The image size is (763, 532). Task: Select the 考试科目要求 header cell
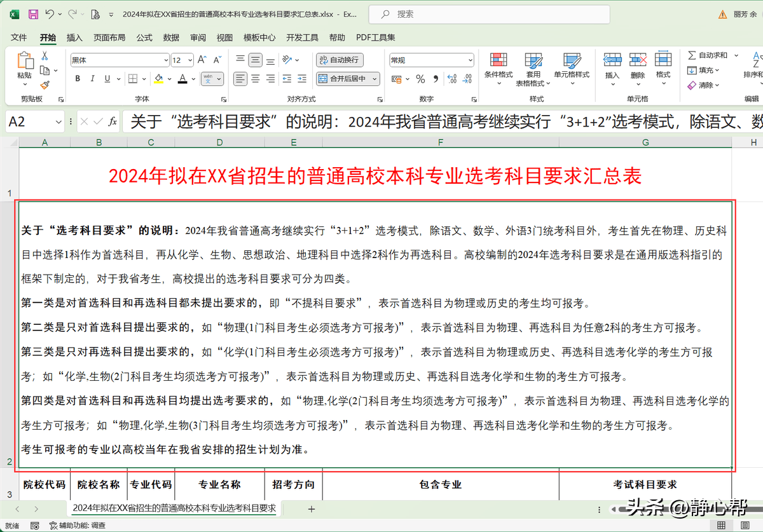click(x=645, y=484)
